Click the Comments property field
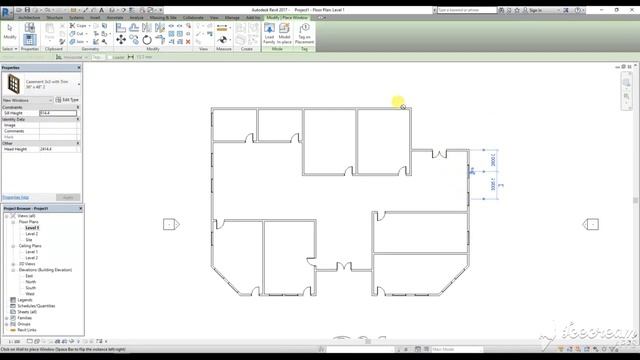Image resolution: width=640 pixels, height=360 pixels. [58, 131]
